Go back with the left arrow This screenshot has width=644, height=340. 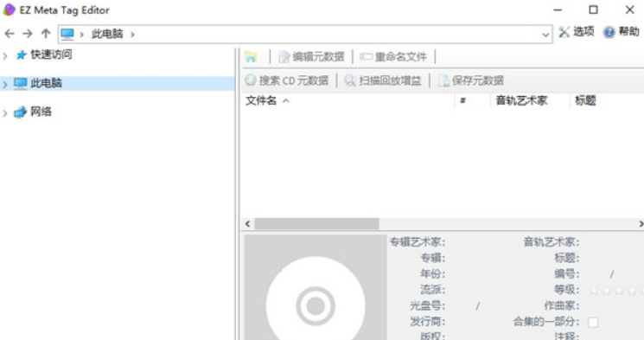pos(10,34)
